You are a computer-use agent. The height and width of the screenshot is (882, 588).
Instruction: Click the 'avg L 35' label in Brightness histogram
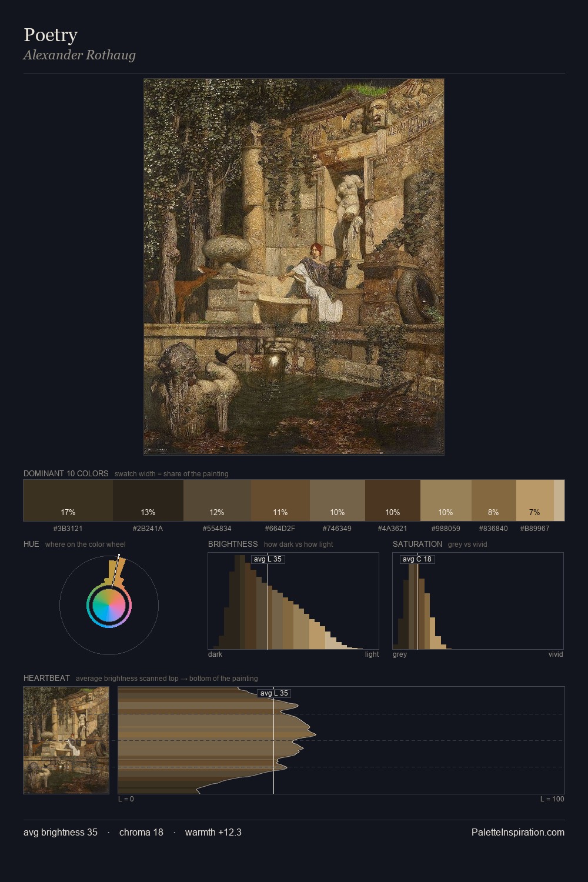pos(268,559)
